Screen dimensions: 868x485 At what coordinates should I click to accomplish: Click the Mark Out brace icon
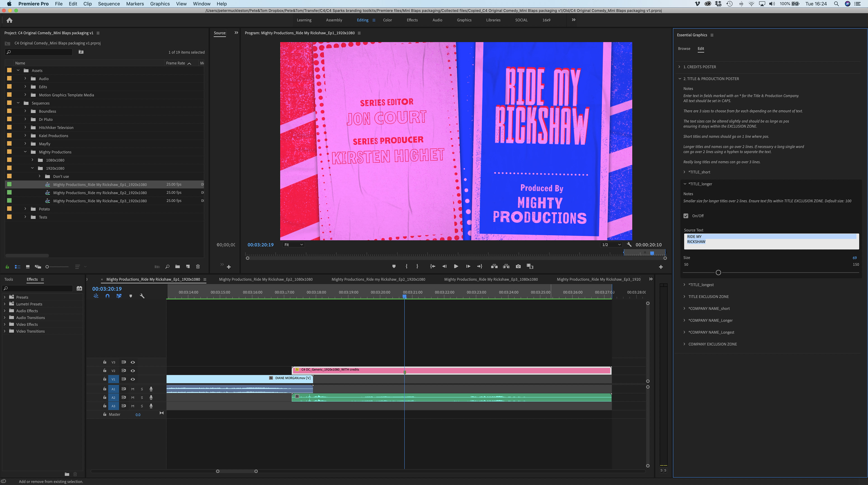[417, 266]
